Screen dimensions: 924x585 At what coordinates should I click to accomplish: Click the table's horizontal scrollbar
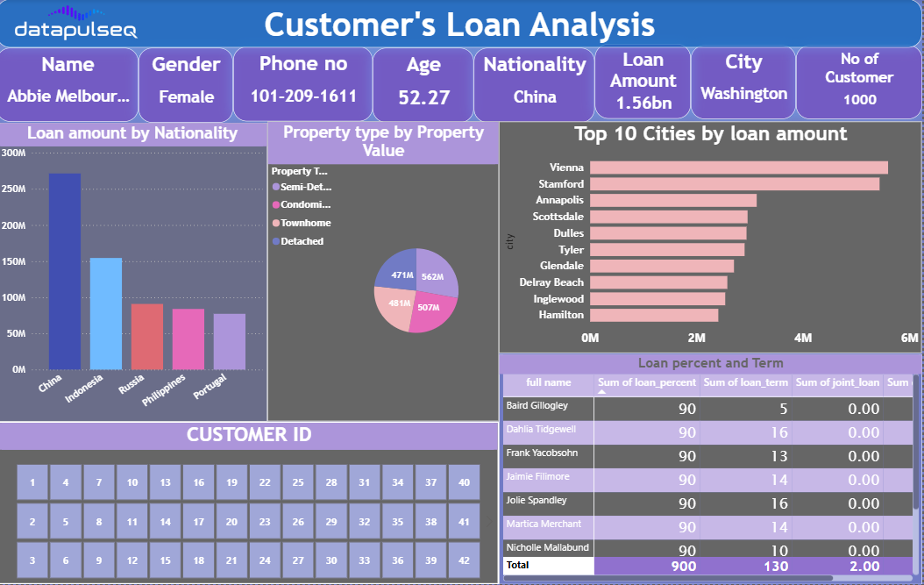click(668, 579)
